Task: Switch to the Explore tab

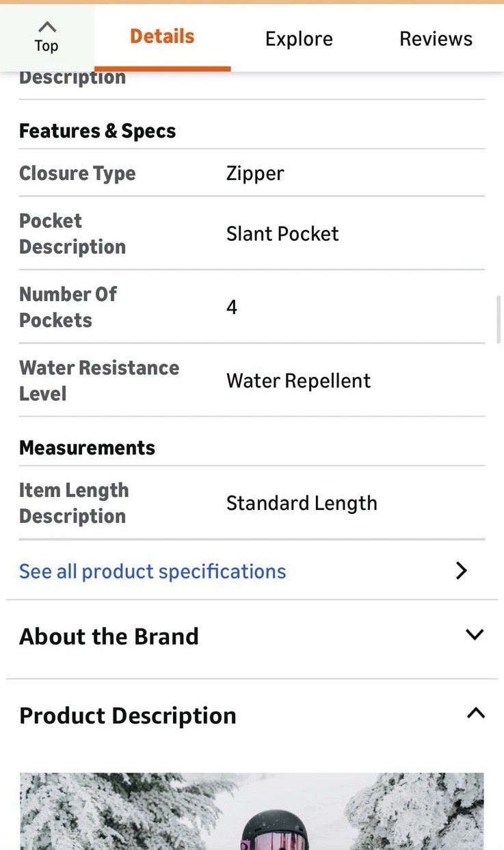Action: pyautogui.click(x=299, y=39)
